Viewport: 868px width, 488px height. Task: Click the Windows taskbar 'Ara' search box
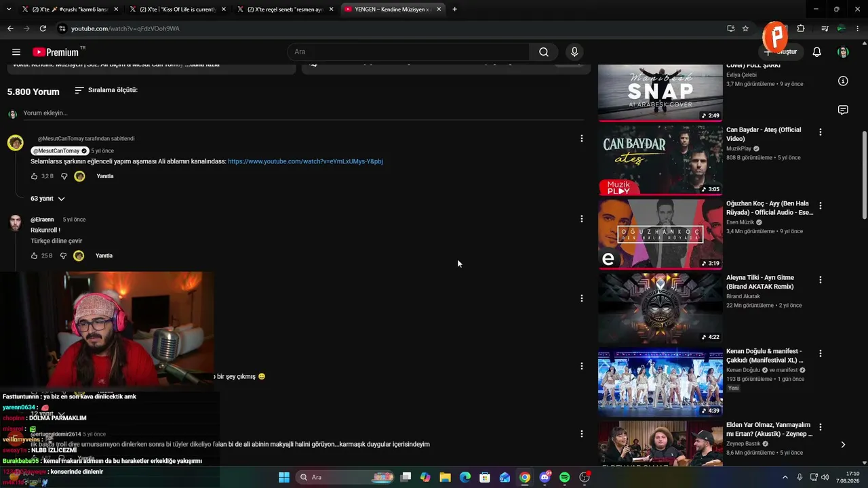click(347, 477)
